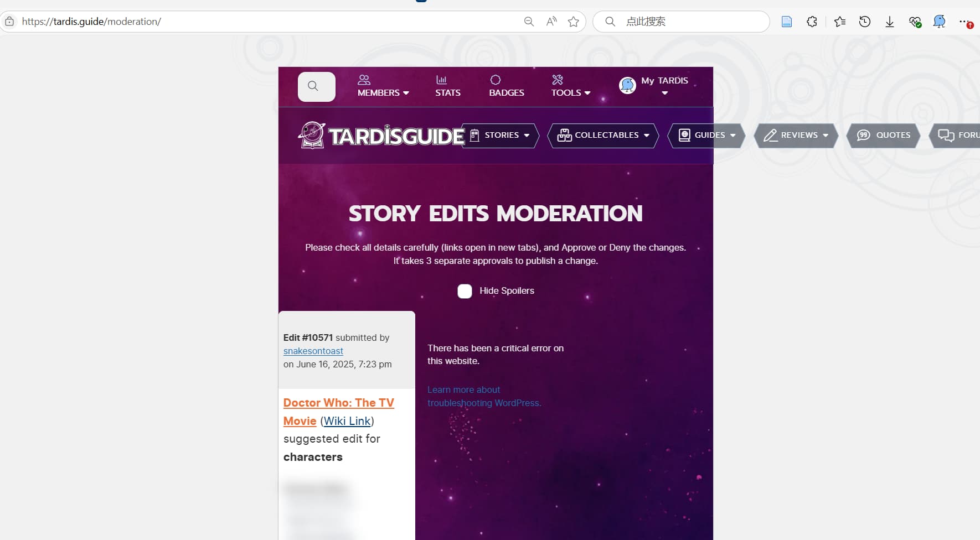980x540 pixels.
Task: Expand the TOOLS dropdown arrow
Action: point(587,93)
